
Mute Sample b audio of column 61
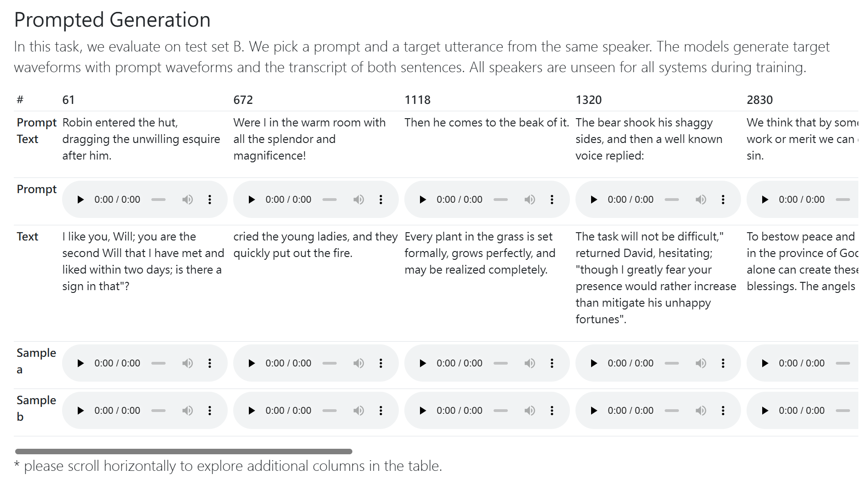coord(187,411)
